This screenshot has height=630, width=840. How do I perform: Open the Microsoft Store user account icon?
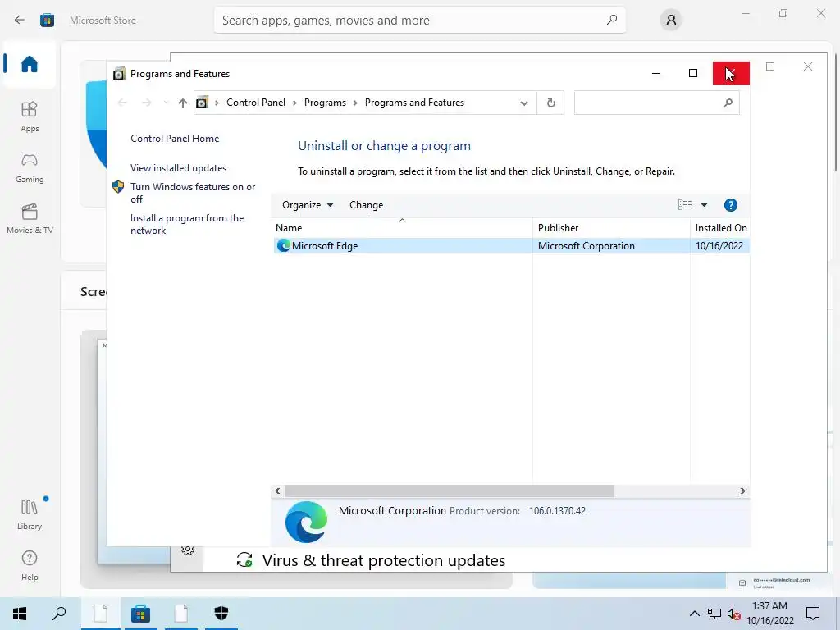click(x=671, y=21)
